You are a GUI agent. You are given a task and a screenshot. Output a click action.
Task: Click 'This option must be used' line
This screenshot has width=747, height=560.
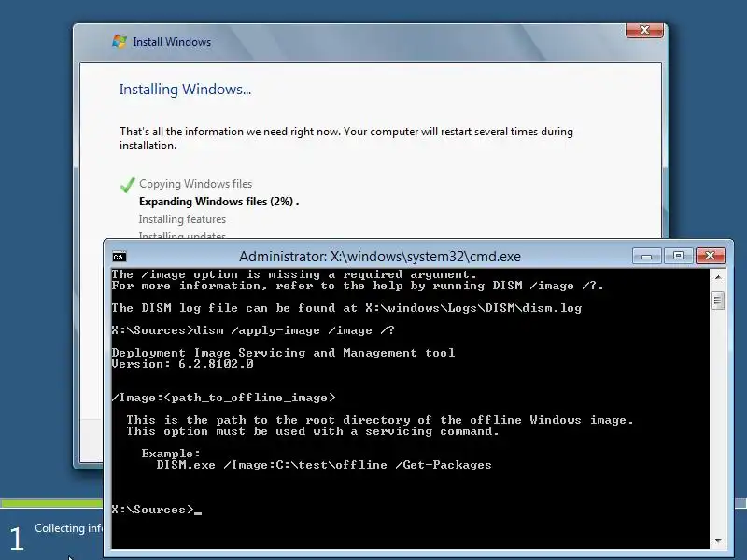point(313,431)
